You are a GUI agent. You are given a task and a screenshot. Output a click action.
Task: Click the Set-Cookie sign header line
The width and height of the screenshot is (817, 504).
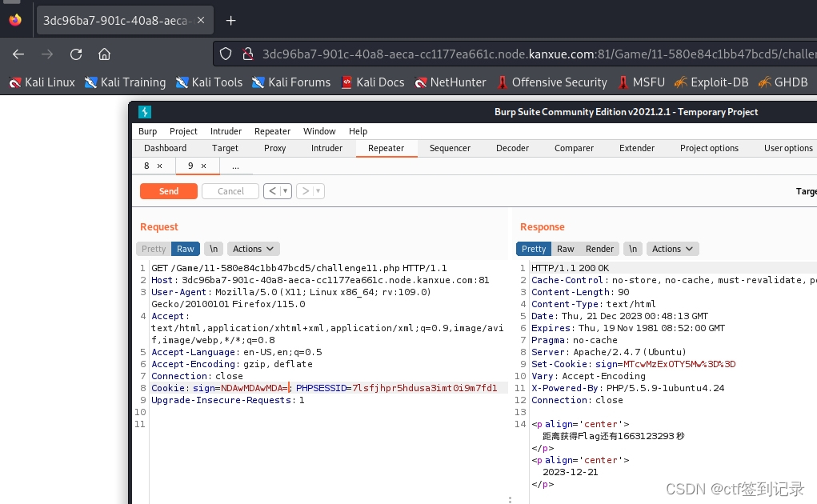point(633,364)
